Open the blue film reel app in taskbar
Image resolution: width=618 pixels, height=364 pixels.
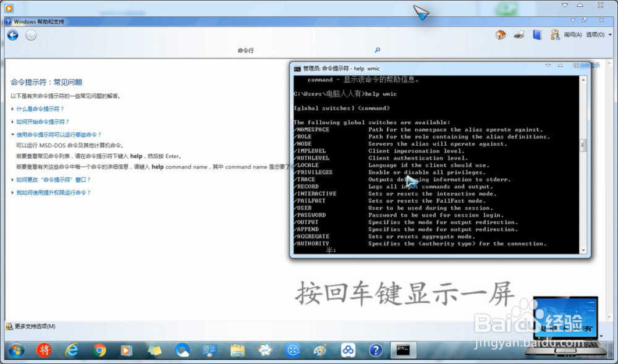[x=293, y=350]
